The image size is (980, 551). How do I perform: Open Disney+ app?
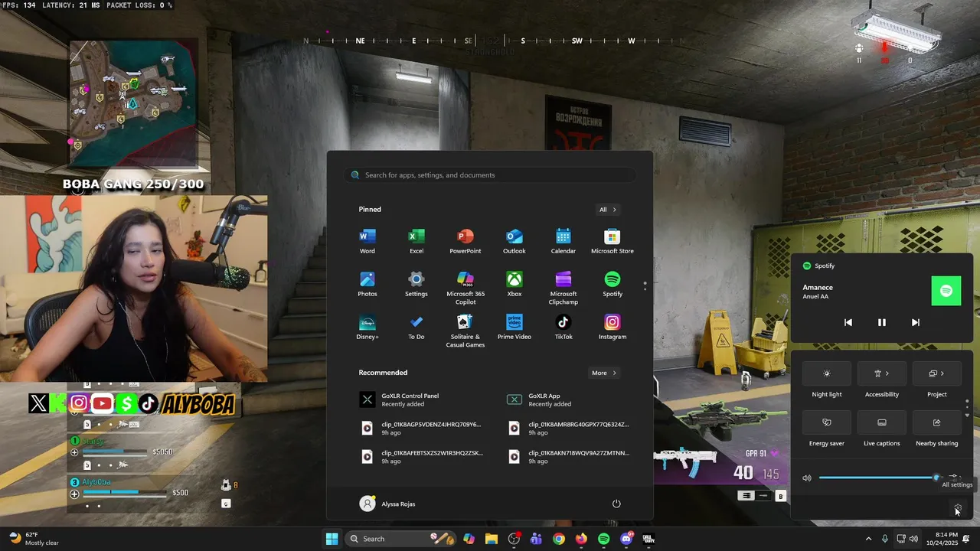point(367,326)
